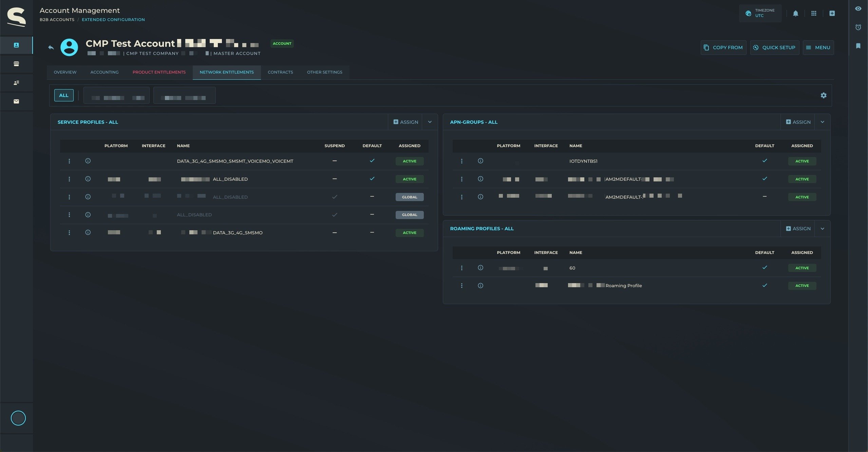This screenshot has width=868, height=452.
Task: Open the settings gear in filter bar
Action: tap(824, 96)
